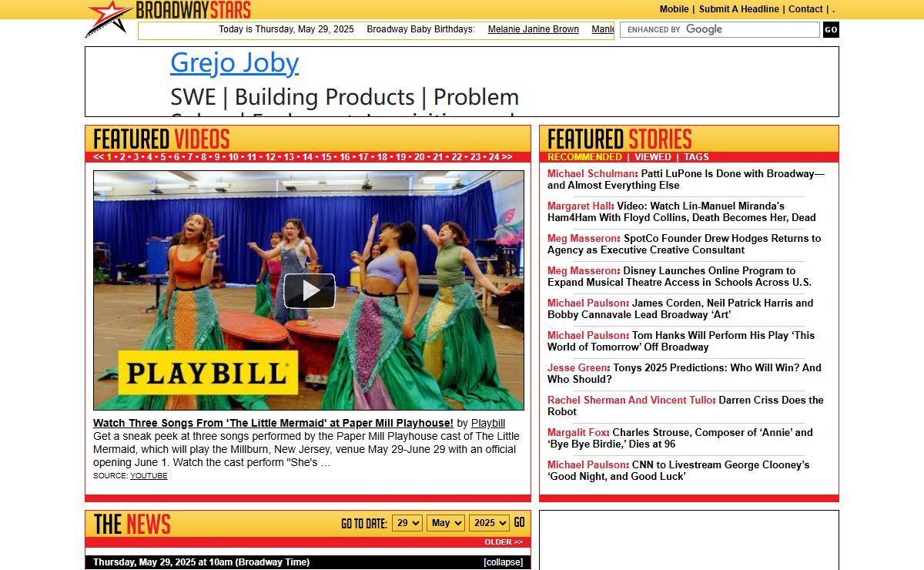Open Tom Hanks 'This World of Tomorrow' story
The image size is (924, 570).
(681, 341)
